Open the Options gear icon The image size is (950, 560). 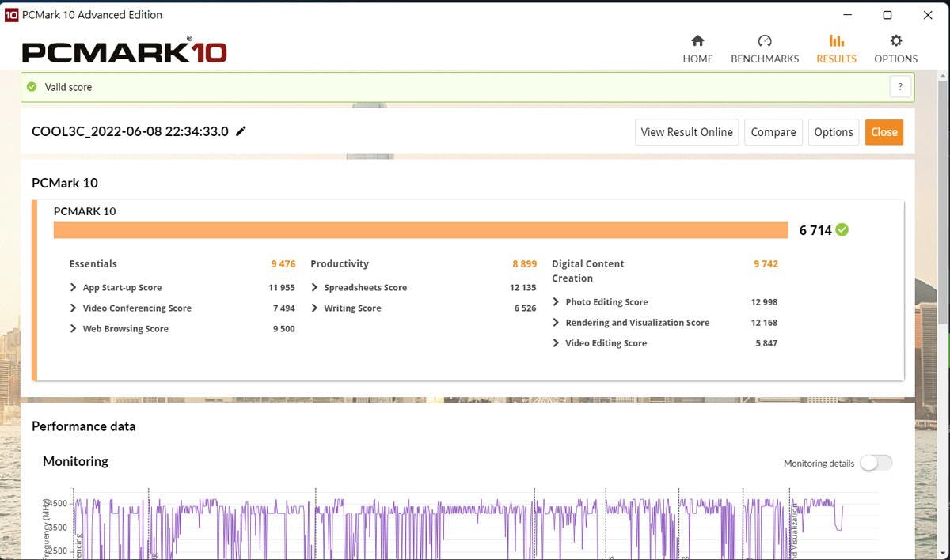pyautogui.click(x=895, y=41)
